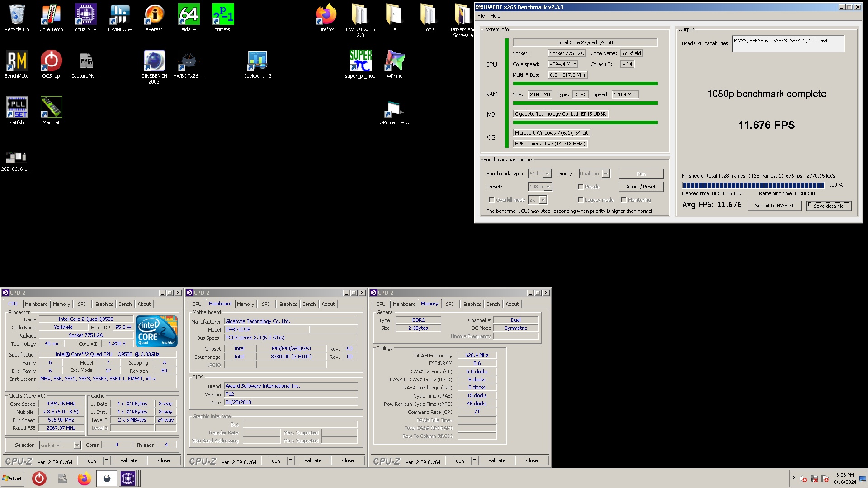Open HWBOT X265 2.3 folder

click(360, 21)
